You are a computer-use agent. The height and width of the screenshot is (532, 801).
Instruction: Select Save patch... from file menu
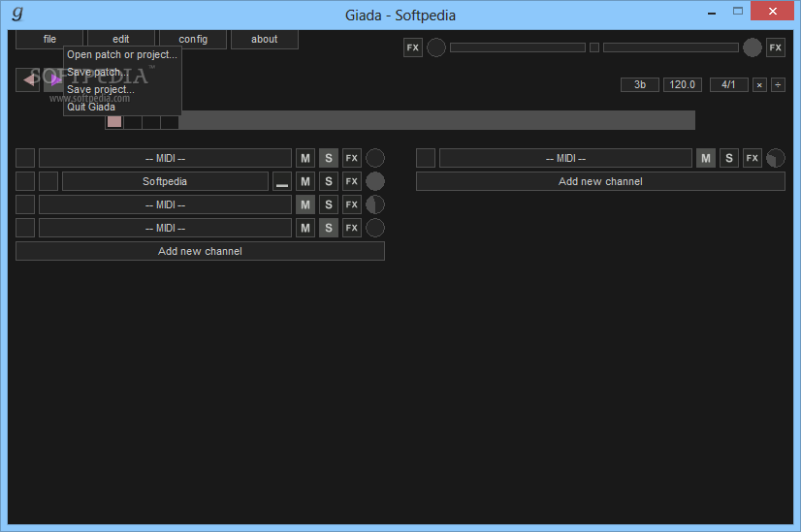click(x=122, y=72)
